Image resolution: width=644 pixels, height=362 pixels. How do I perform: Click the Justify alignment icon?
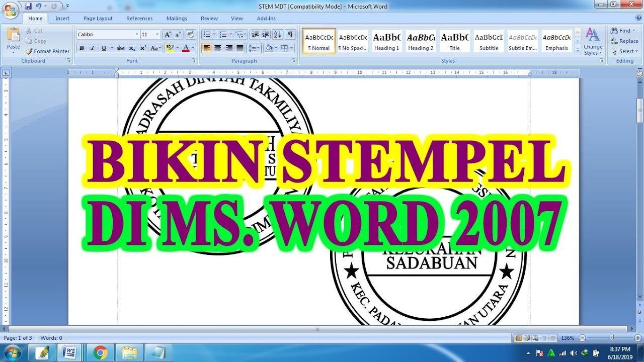coord(240,48)
